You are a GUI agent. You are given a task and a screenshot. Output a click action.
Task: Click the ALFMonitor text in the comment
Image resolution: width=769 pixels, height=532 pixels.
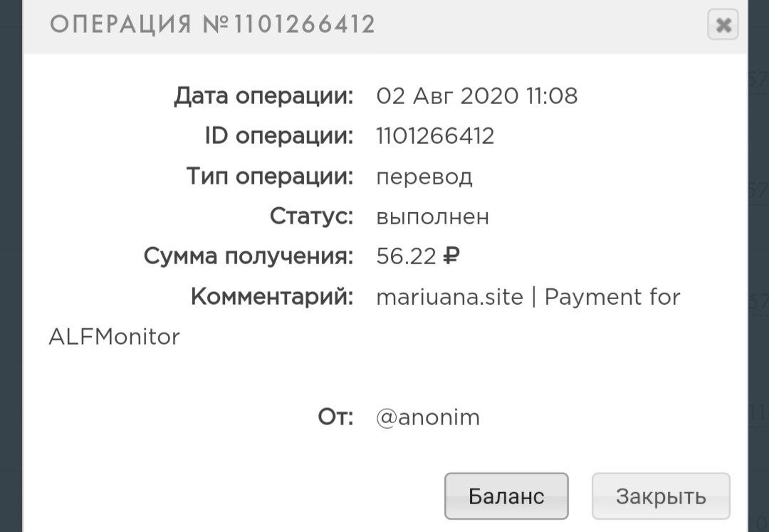pos(115,336)
